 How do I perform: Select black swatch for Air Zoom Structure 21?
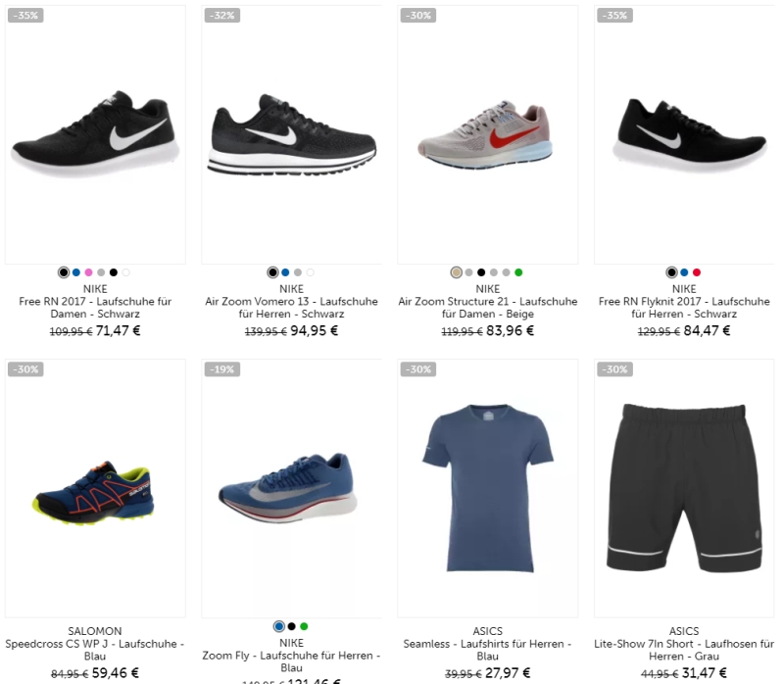(x=481, y=272)
